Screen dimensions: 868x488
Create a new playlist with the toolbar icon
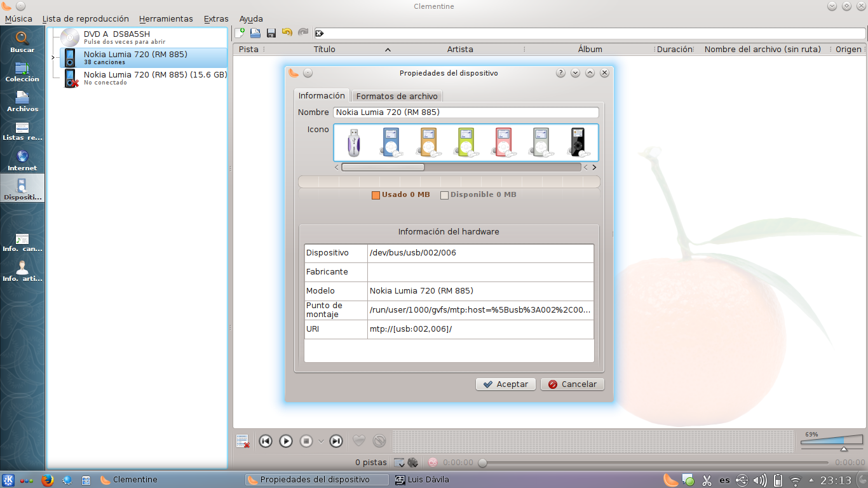pyautogui.click(x=240, y=33)
